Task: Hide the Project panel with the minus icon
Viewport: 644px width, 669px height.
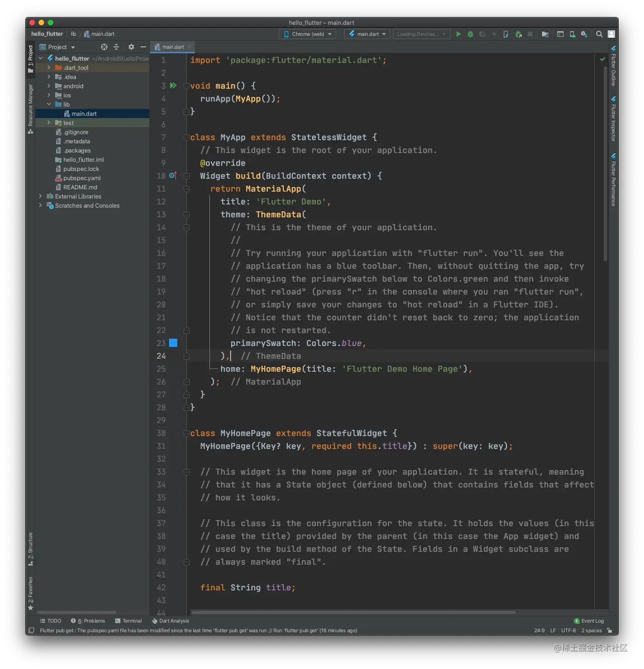Action: (143, 47)
